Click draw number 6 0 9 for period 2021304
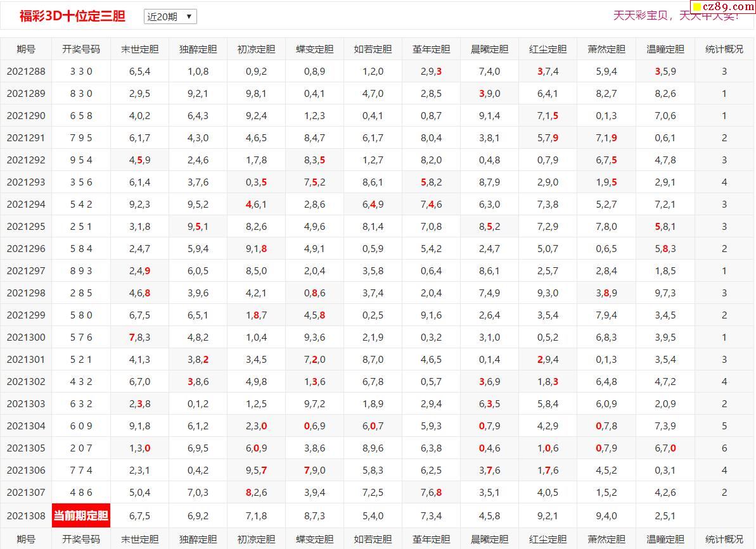The width and height of the screenshot is (756, 549). 81,426
